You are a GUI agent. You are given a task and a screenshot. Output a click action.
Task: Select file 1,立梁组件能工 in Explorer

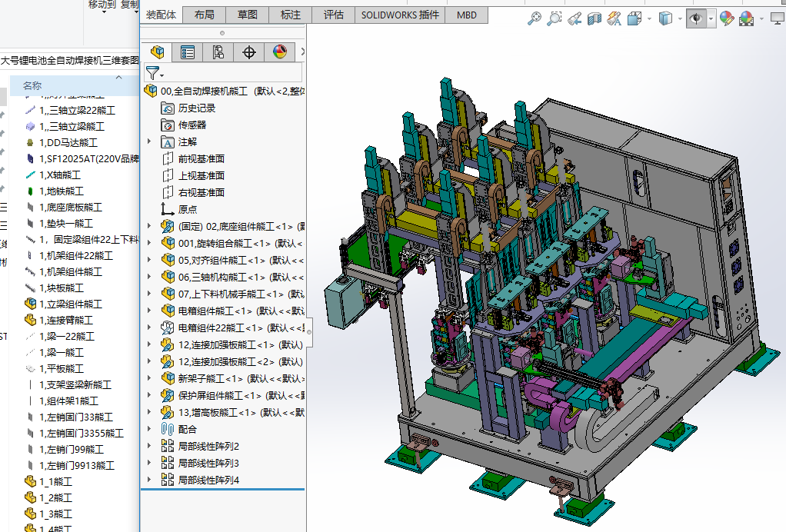tap(64, 304)
